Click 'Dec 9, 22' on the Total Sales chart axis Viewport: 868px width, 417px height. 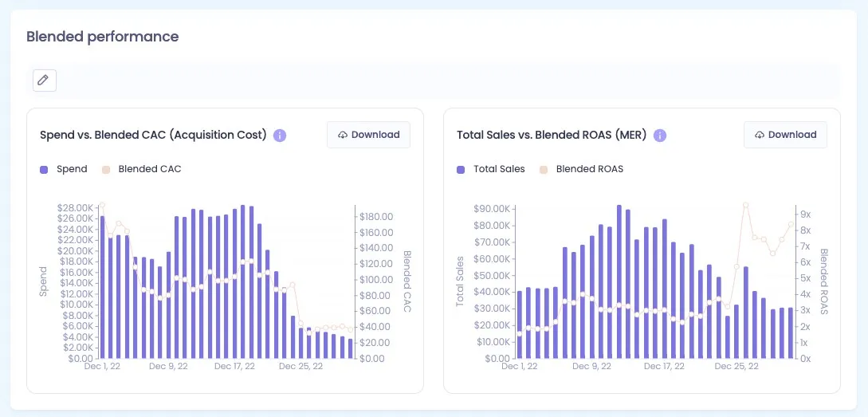591,367
